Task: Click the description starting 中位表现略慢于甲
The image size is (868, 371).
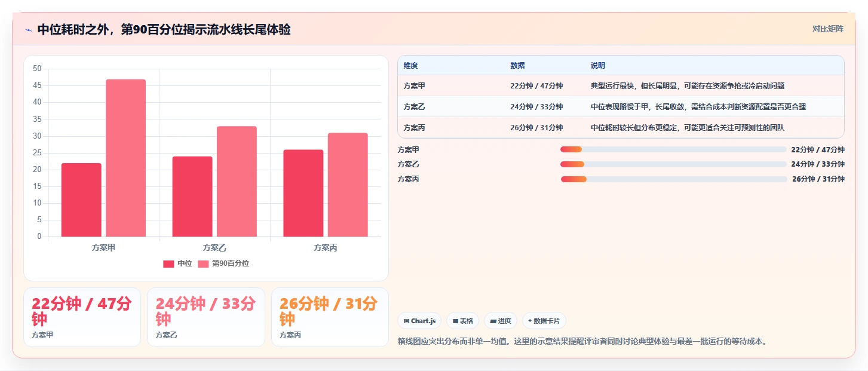Action: (698, 107)
